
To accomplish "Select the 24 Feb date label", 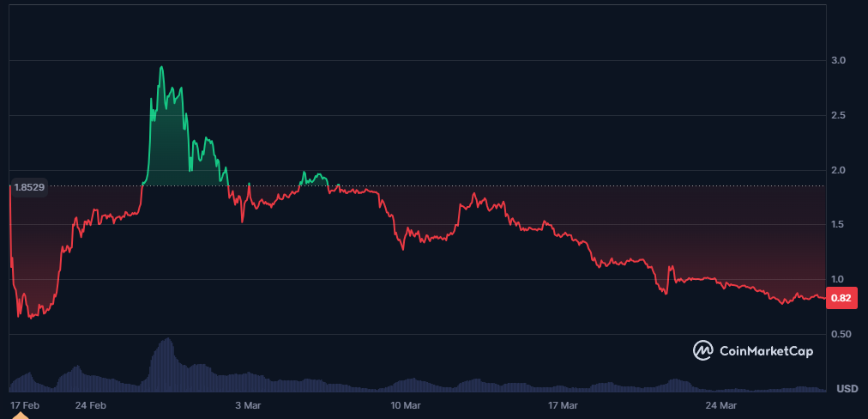I will coord(90,404).
